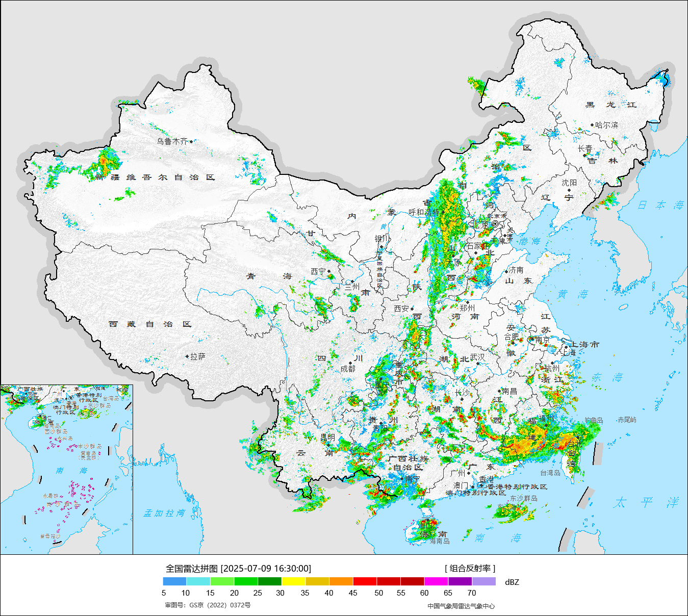Click the 新疆维吾尔自治区 region label
Image resolution: width=688 pixels, height=616 pixels.
point(156,177)
